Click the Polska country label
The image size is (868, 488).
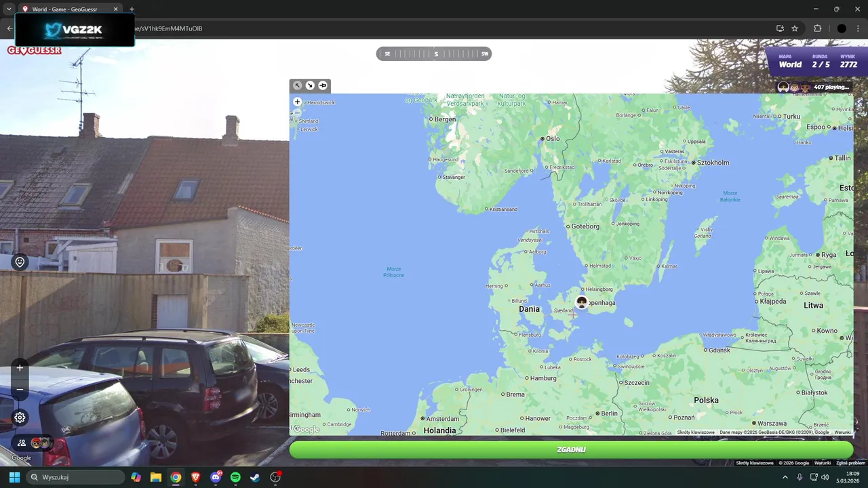point(706,400)
